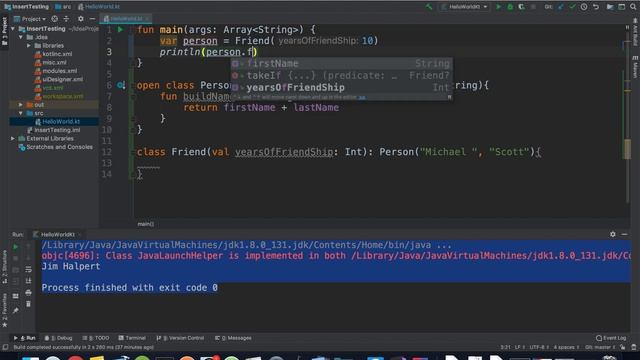Click the green run gutter arrow at line 1

120,29
